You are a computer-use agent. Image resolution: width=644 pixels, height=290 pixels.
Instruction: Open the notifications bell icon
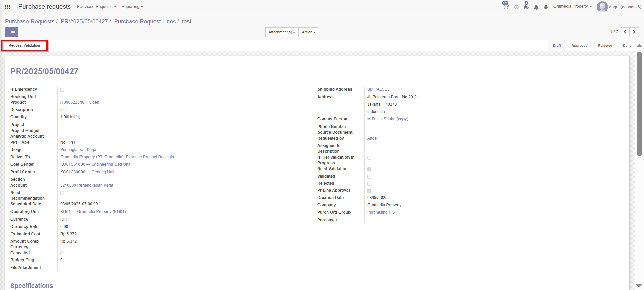(536, 7)
